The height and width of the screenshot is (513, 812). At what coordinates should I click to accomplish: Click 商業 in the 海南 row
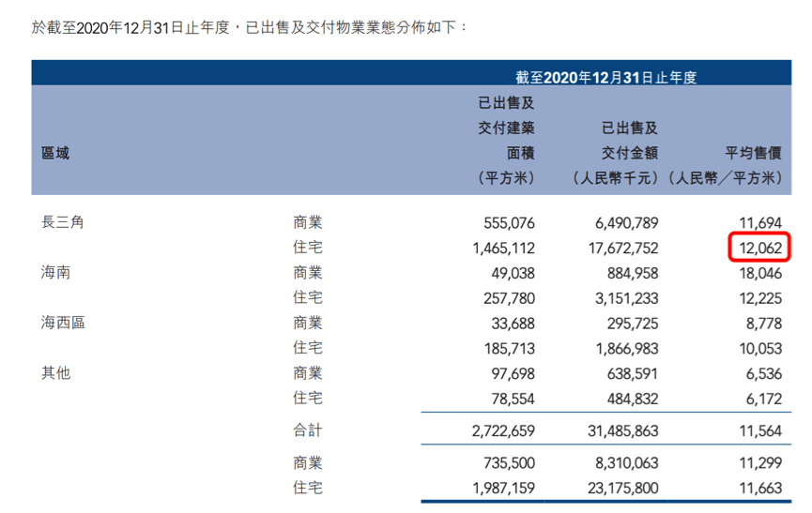click(x=308, y=273)
